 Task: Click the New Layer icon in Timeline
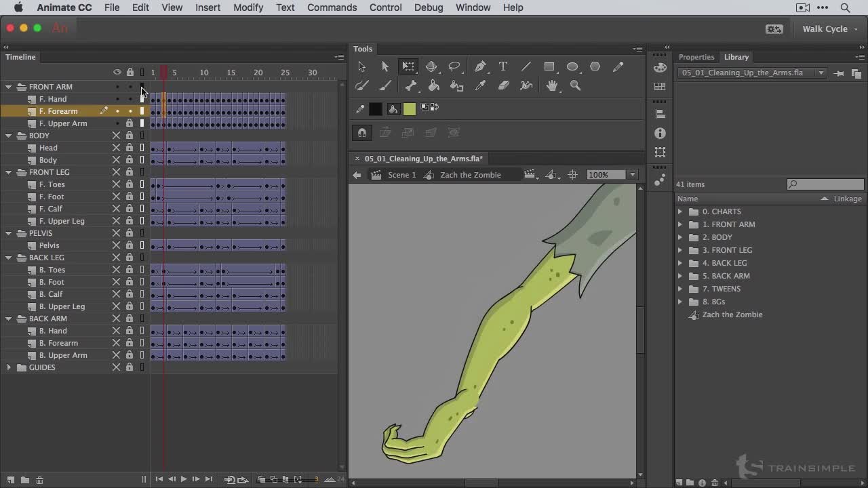(10, 480)
